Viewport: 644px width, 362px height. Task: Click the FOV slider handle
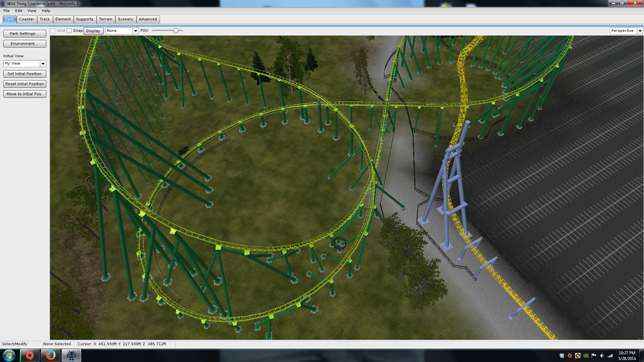pyautogui.click(x=176, y=31)
